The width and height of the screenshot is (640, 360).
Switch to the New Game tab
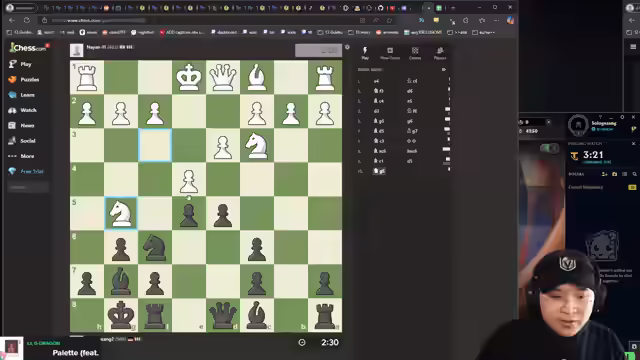pyautogui.click(x=390, y=53)
